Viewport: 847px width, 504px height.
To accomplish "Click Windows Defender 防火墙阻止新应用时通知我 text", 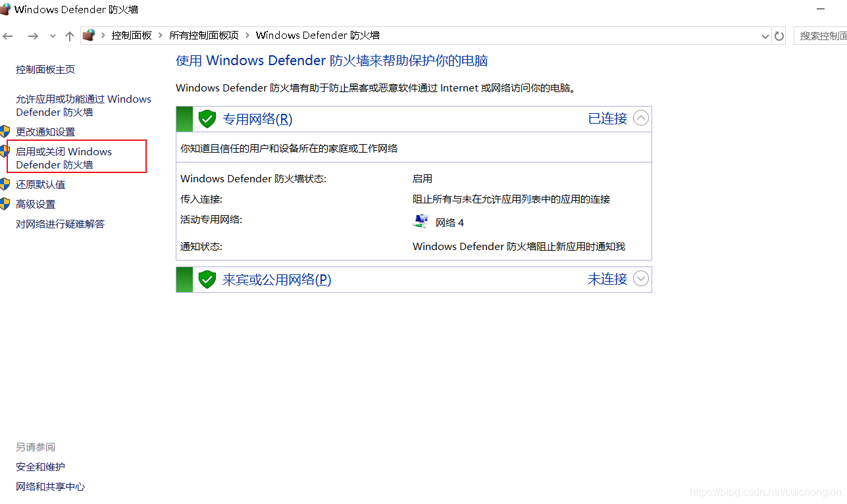I will point(519,247).
